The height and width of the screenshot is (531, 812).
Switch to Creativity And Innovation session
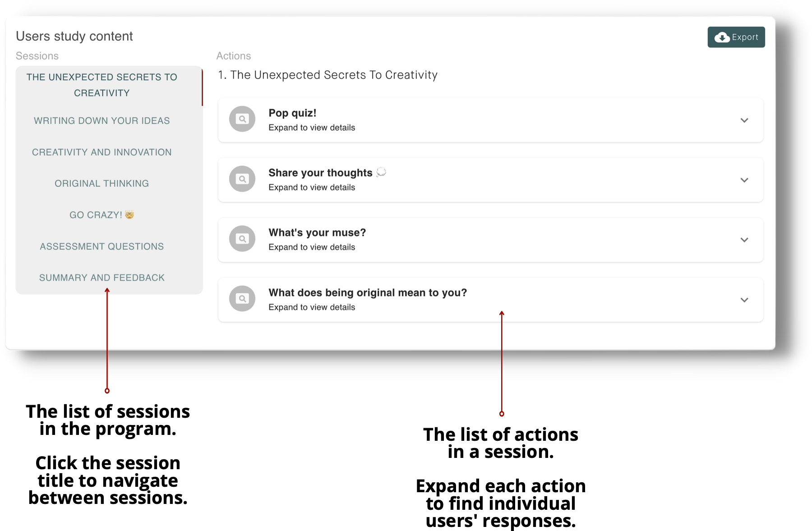[x=102, y=152]
